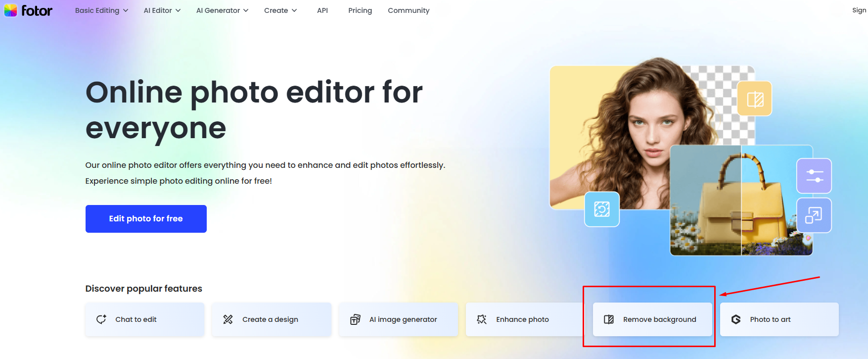The image size is (868, 359).
Task: Click the Create a design pencil-ruler icon
Action: click(x=228, y=319)
